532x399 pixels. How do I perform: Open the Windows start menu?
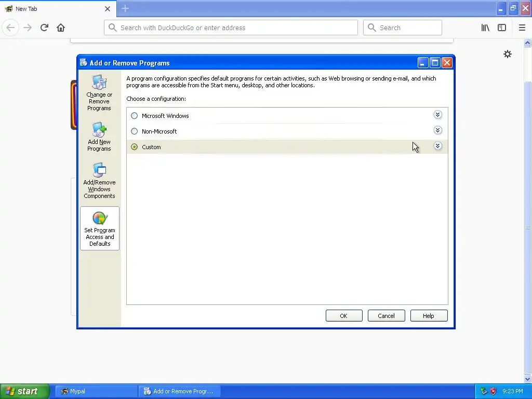[x=25, y=391]
